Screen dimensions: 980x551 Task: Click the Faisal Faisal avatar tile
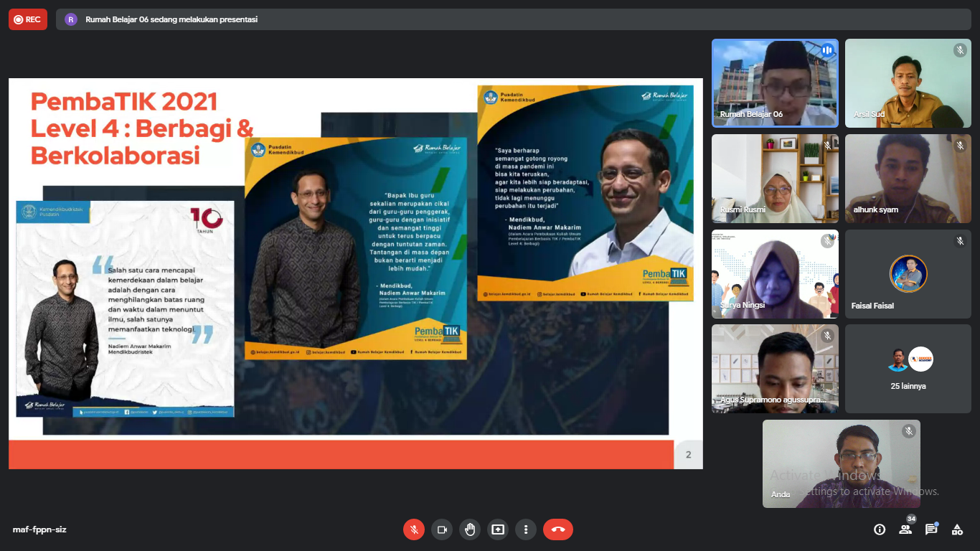[908, 274]
